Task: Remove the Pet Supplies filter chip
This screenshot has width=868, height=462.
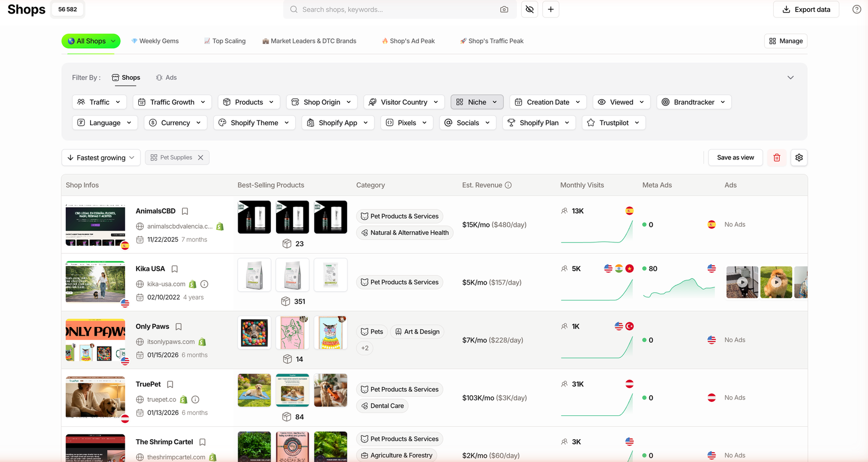Action: click(201, 158)
